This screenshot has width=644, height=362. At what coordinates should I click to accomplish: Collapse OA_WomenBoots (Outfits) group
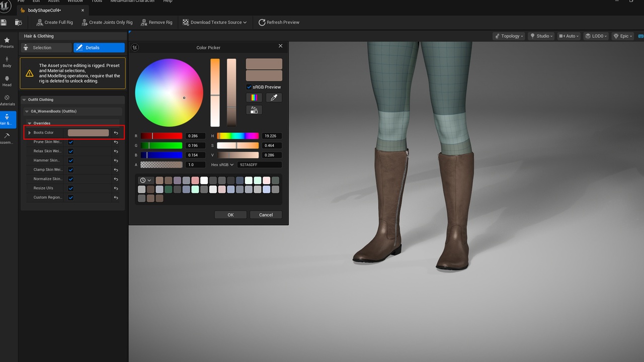click(27, 111)
